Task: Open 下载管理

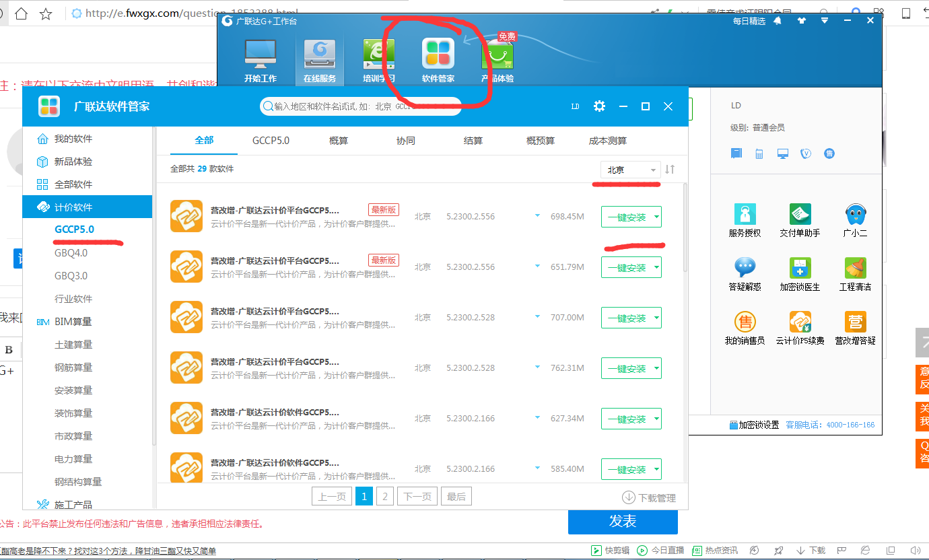Action: point(649,498)
